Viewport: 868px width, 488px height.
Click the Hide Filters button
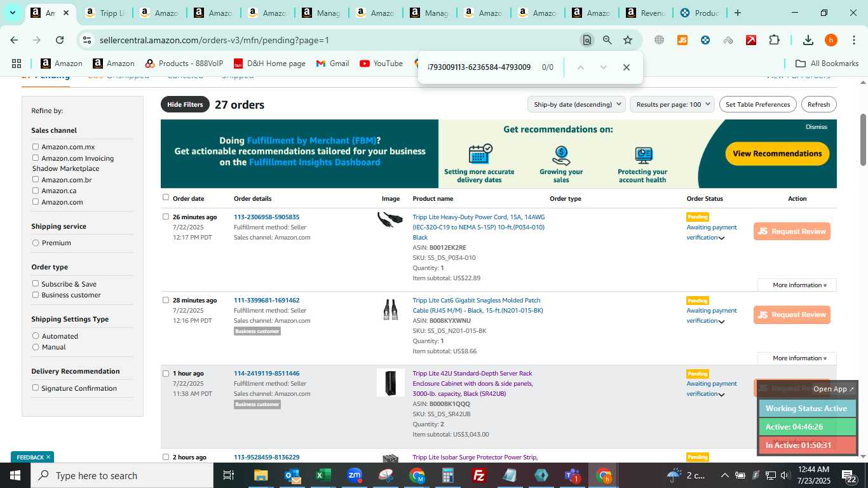(x=185, y=104)
